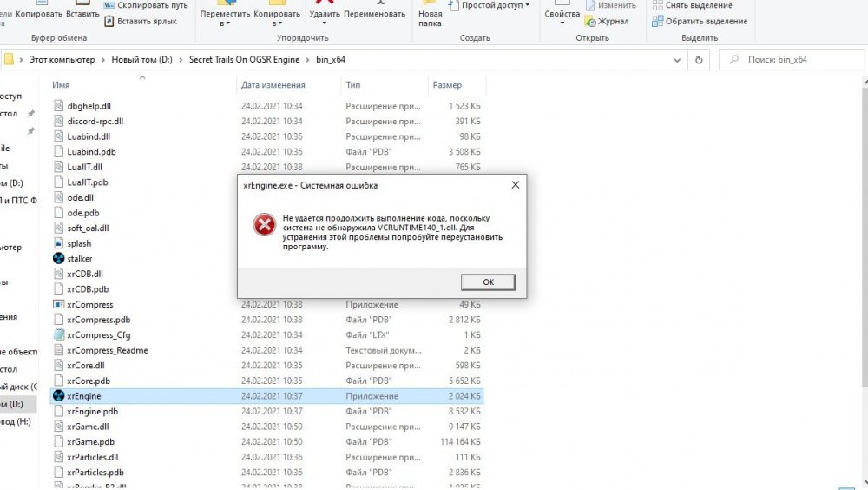Click Обратить выделение in the ribbon
This screenshot has height=490, width=868.
pyautogui.click(x=700, y=21)
